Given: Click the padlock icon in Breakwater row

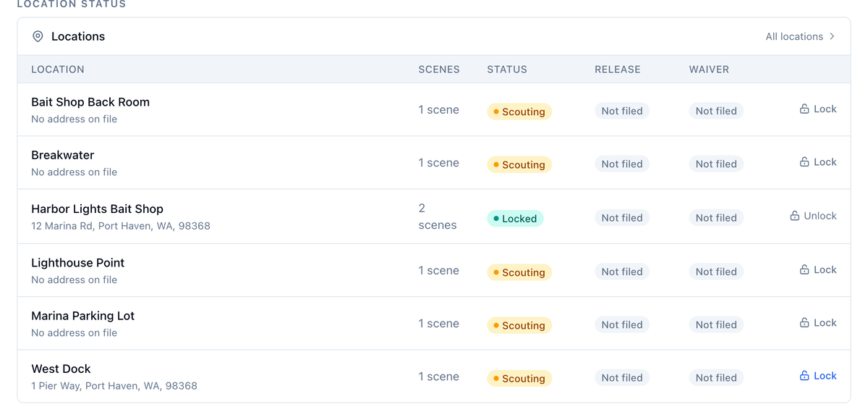Looking at the screenshot, I should click(x=804, y=162).
